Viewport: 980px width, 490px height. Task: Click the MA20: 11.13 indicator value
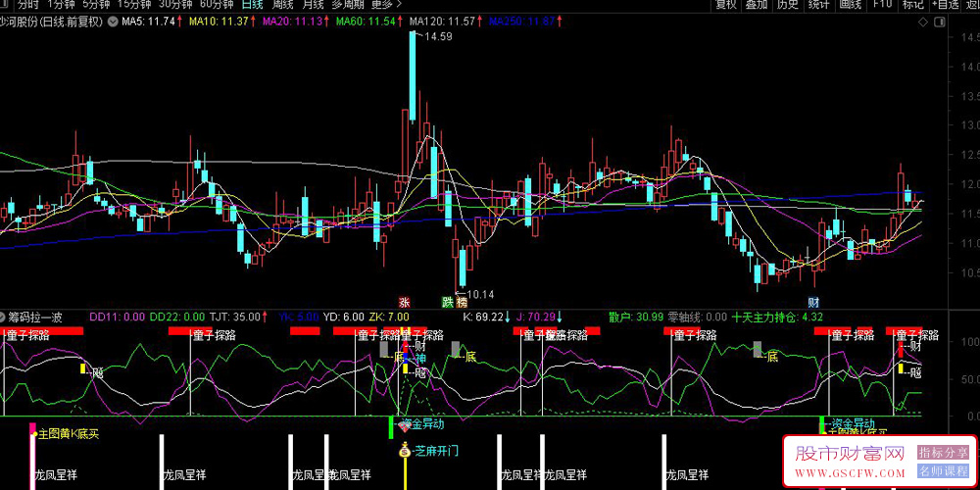292,22
